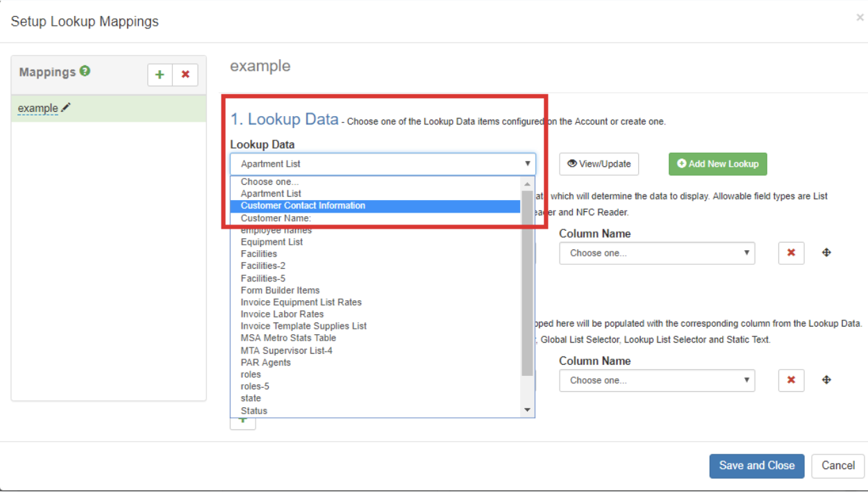Cancel the Setup Lookup Mappings dialog

point(837,466)
